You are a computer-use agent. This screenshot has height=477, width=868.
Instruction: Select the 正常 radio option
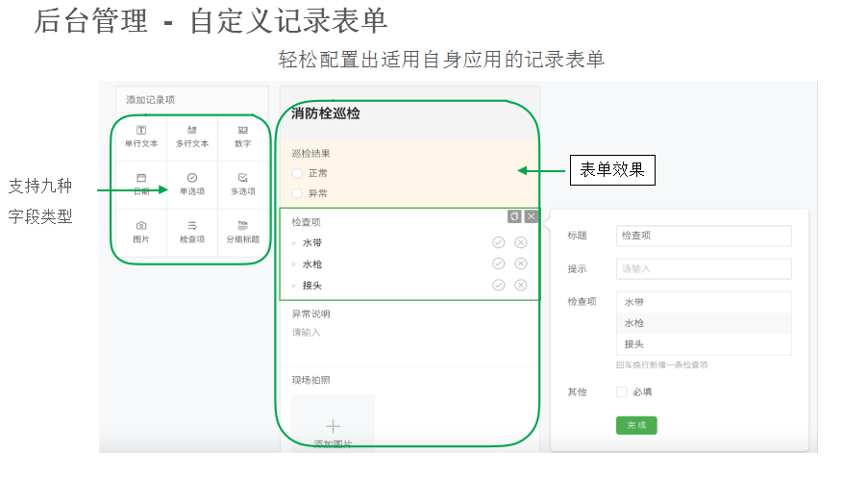[x=297, y=173]
